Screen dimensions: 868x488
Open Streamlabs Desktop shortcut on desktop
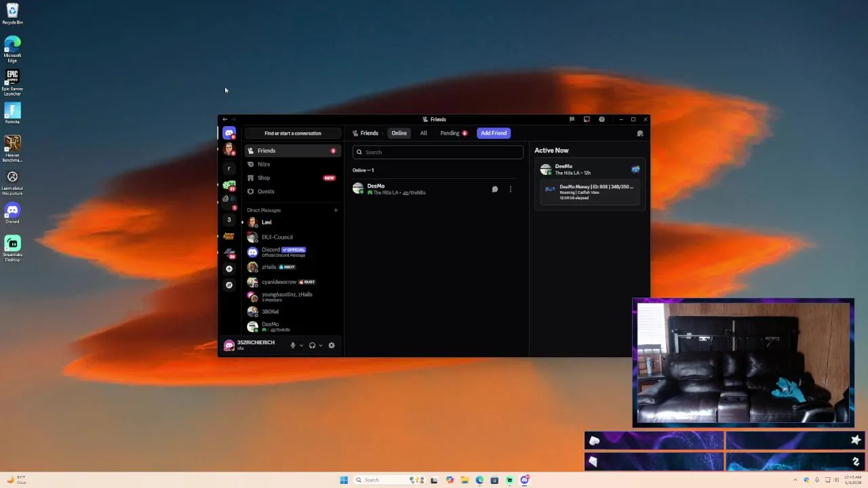point(12,248)
